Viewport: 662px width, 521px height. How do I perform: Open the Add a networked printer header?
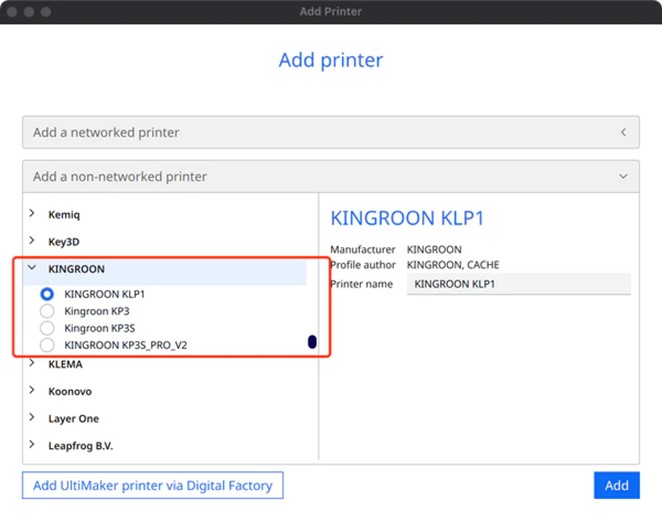331,132
